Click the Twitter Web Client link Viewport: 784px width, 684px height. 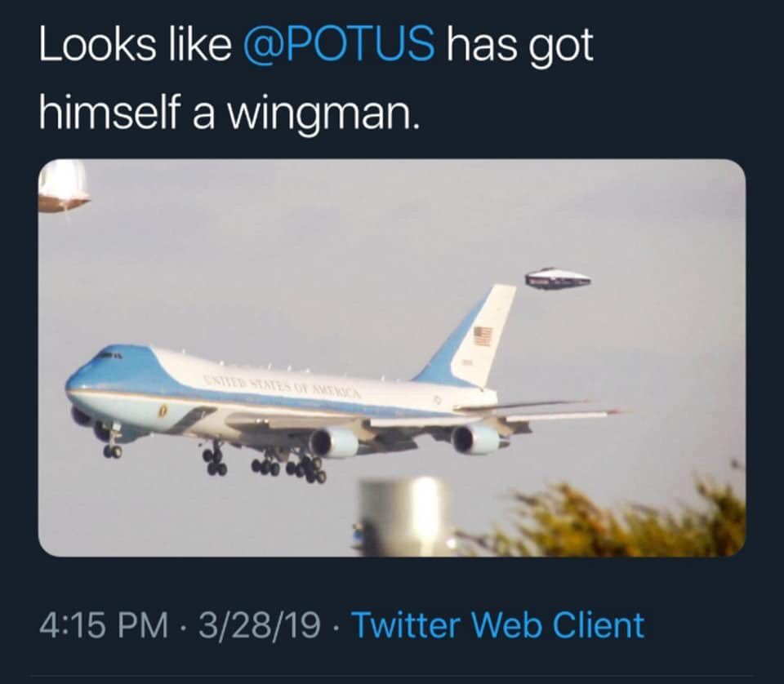coord(497,625)
